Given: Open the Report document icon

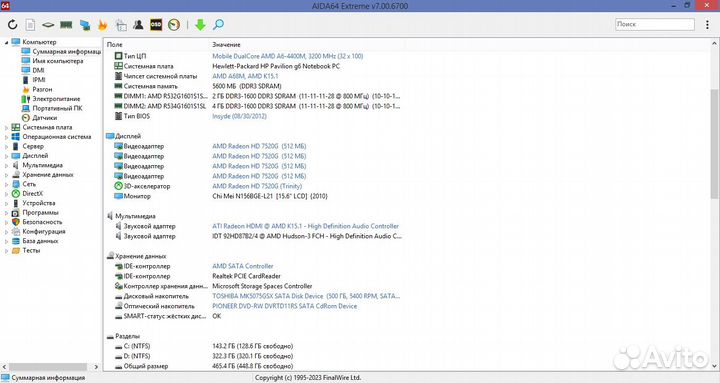Looking at the screenshot, I should [30, 24].
